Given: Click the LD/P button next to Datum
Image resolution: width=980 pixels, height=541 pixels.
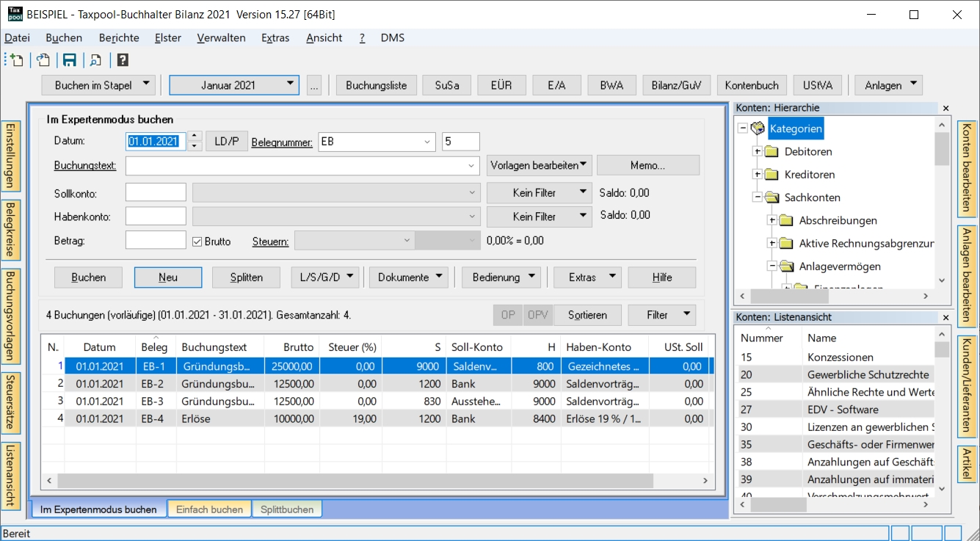Looking at the screenshot, I should [x=227, y=142].
